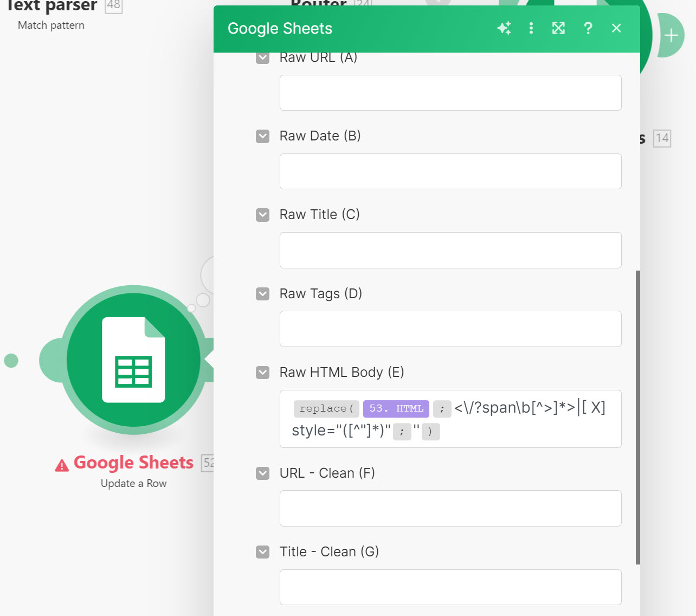Open the help question mark icon
This screenshot has width=696, height=616.
[588, 28]
